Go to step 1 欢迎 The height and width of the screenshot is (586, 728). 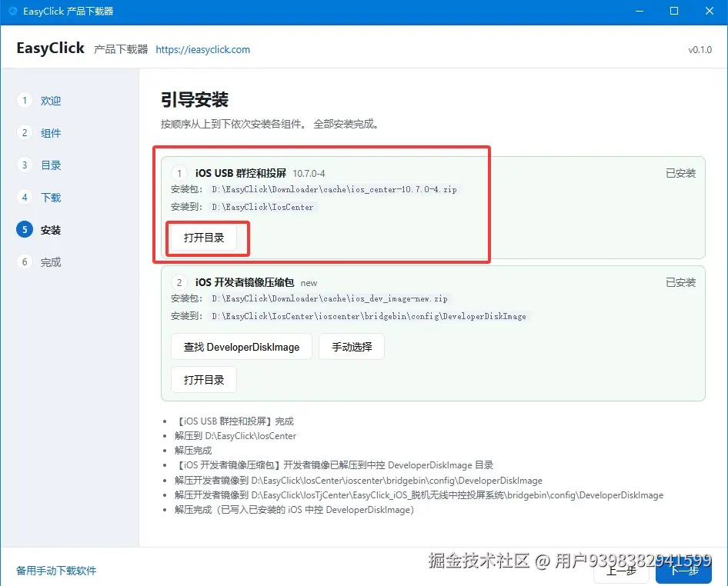(39, 100)
